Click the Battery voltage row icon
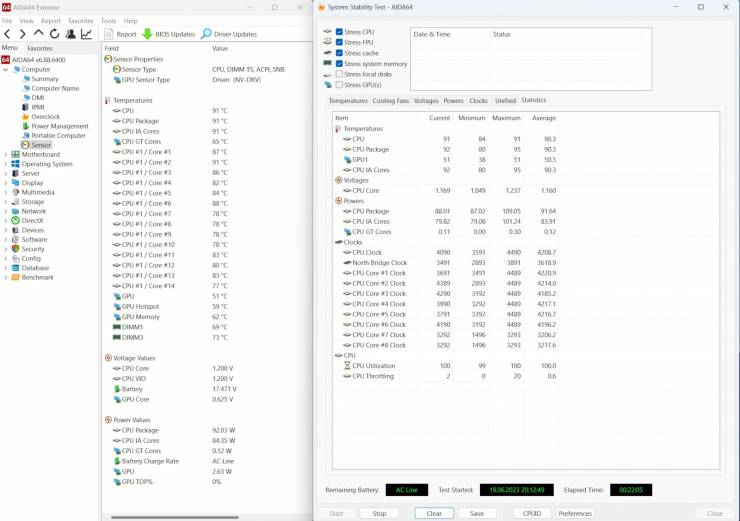 click(117, 389)
